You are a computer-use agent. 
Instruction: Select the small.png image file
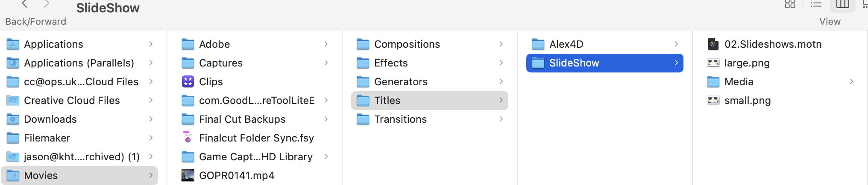[x=747, y=100]
